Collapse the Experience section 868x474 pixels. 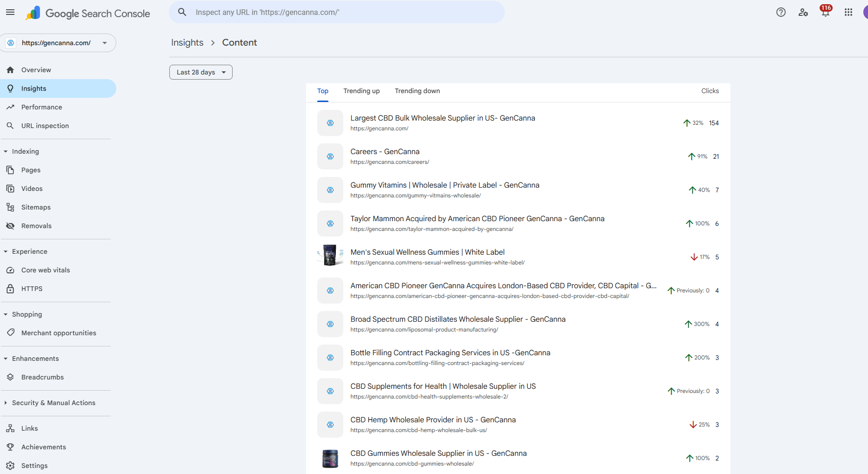[x=6, y=251]
